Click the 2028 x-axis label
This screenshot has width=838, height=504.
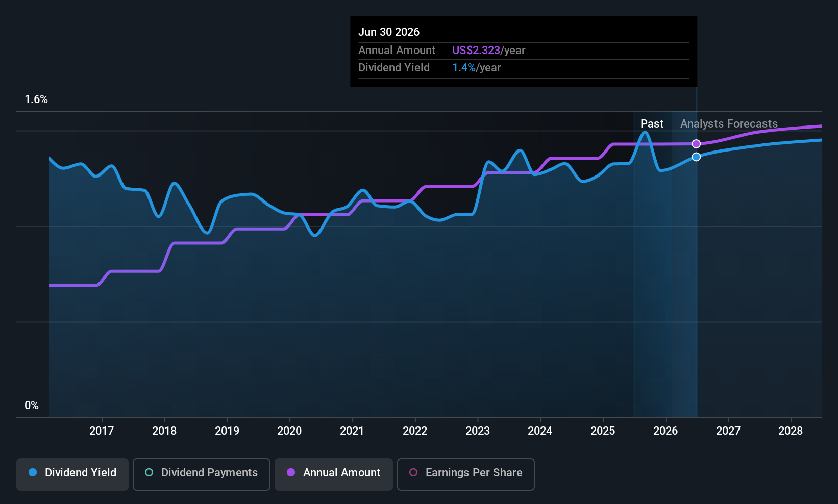(x=791, y=431)
